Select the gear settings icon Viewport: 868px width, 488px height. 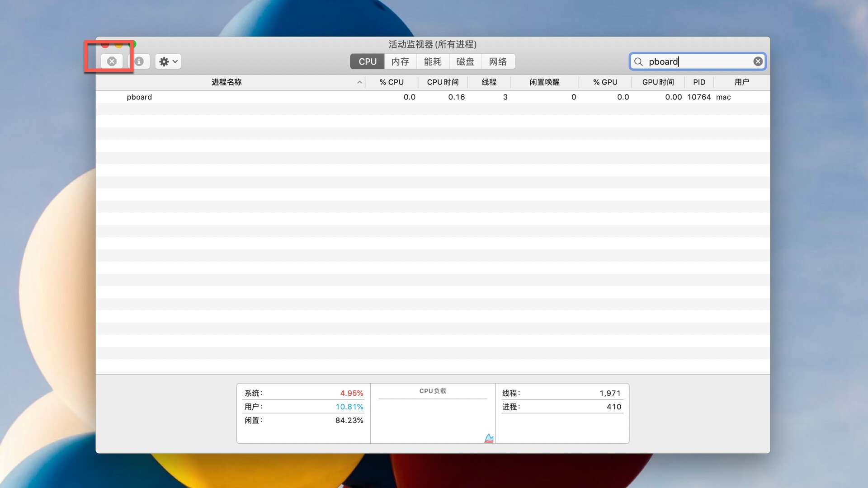[x=165, y=61]
